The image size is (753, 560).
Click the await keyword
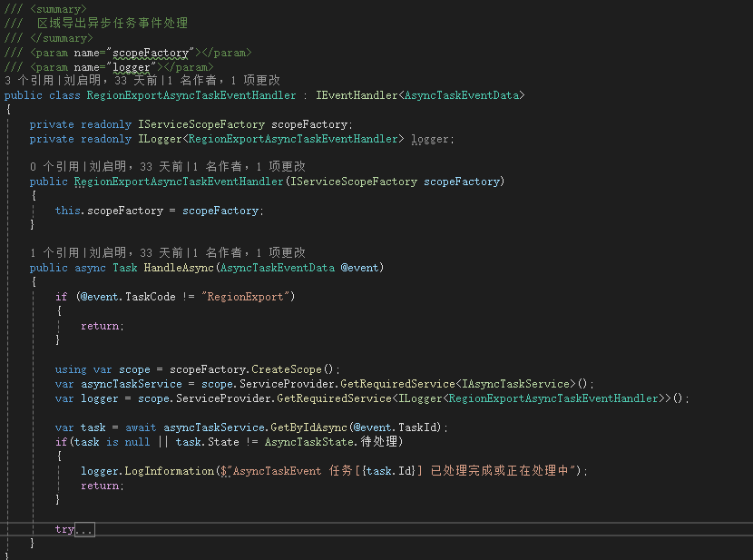tap(141, 427)
